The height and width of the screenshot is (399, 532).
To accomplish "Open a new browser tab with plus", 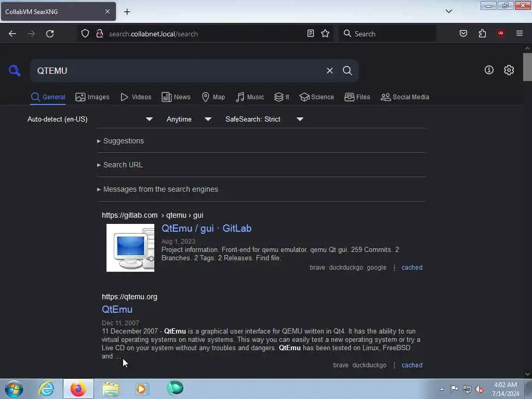I will click(x=127, y=12).
